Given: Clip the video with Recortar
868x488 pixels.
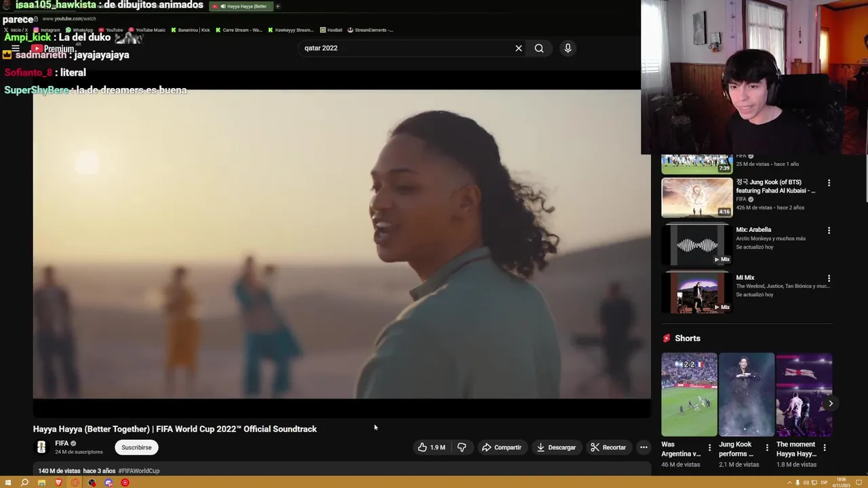Looking at the screenshot, I should click(x=608, y=447).
